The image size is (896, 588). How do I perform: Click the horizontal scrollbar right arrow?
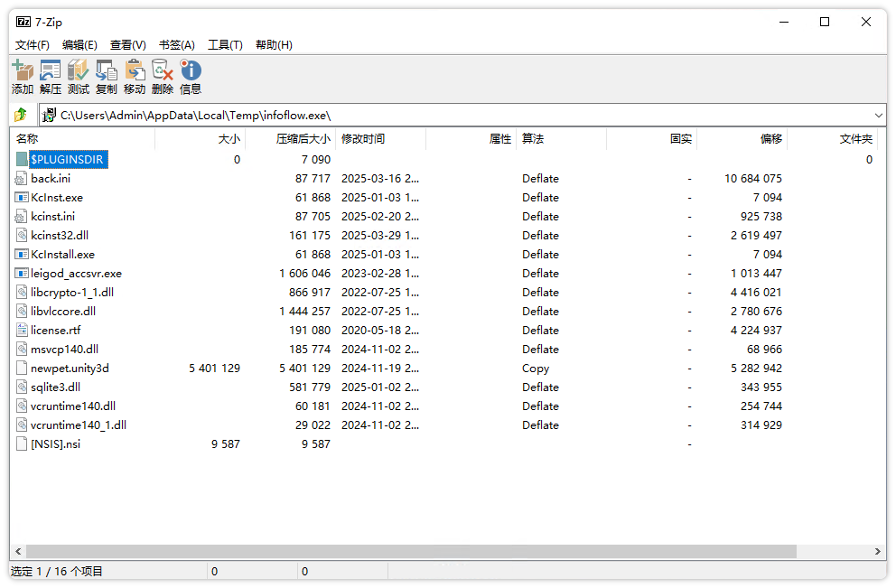tap(879, 552)
